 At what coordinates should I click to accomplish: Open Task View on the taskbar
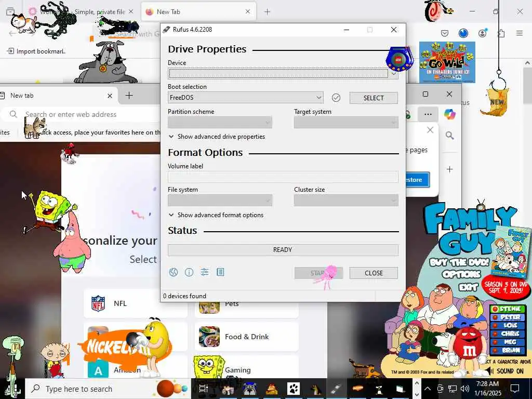click(x=203, y=389)
